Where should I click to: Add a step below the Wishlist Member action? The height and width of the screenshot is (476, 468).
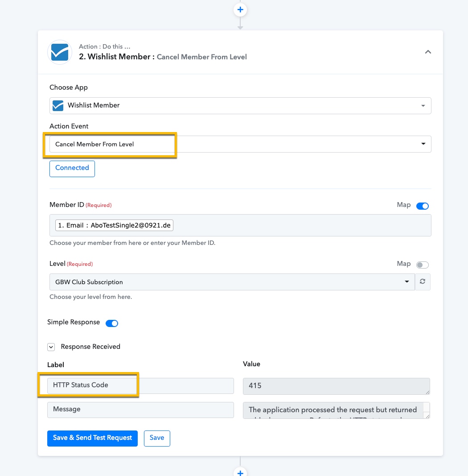point(240,472)
